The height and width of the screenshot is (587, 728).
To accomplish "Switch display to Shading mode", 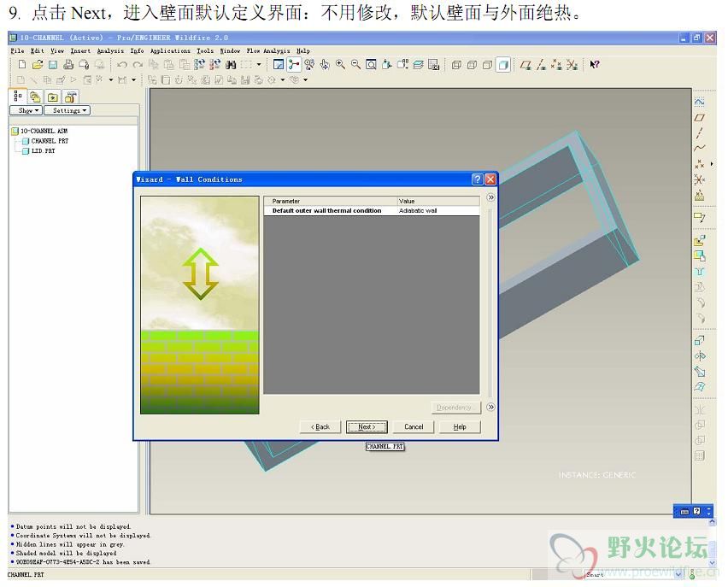I will pyautogui.click(x=503, y=65).
